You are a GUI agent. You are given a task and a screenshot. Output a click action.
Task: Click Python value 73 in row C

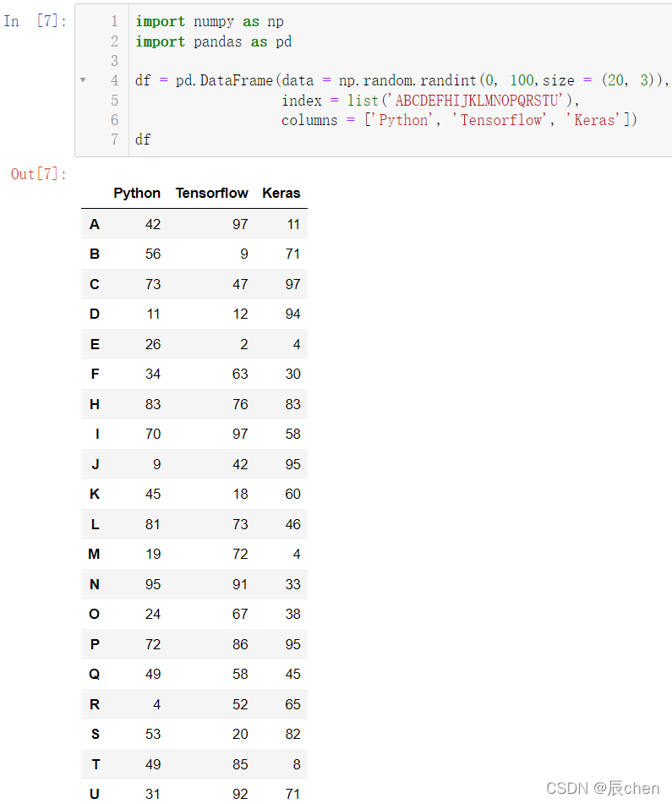coord(153,284)
